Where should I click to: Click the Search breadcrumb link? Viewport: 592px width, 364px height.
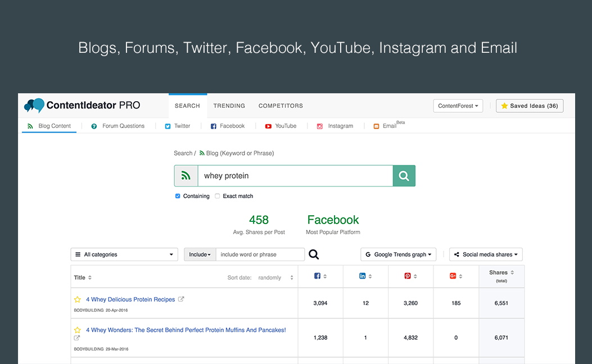pos(183,153)
